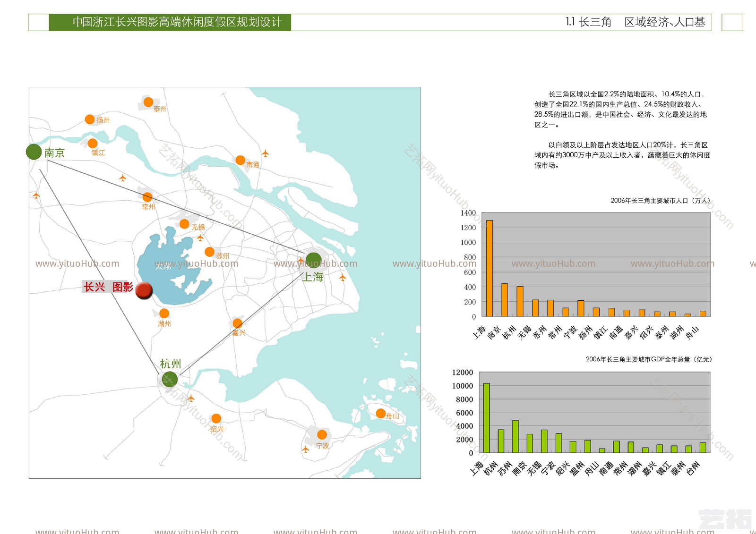Click the 12000 axis value on GDP chart
Image resolution: width=756 pixels, height=534 pixels.
pos(463,373)
